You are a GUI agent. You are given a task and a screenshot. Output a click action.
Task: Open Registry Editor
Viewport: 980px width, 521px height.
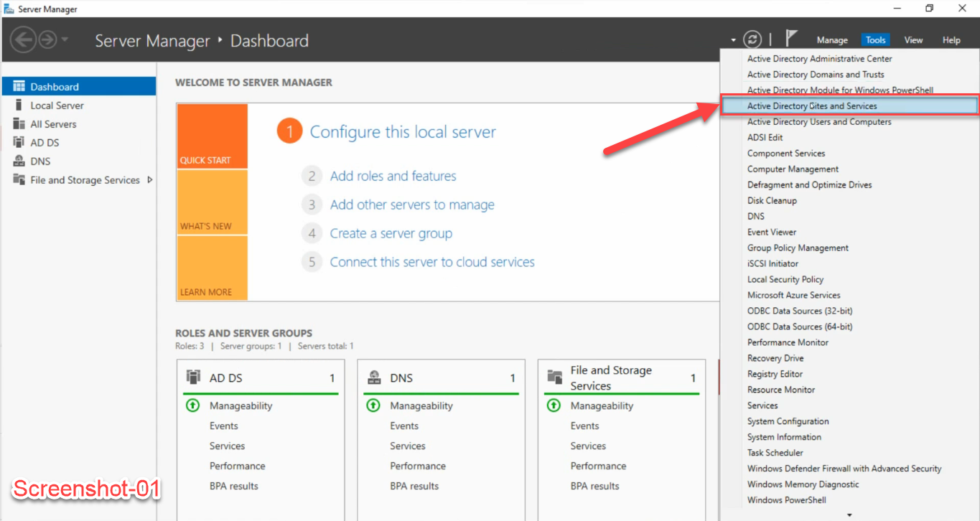[850, 374]
